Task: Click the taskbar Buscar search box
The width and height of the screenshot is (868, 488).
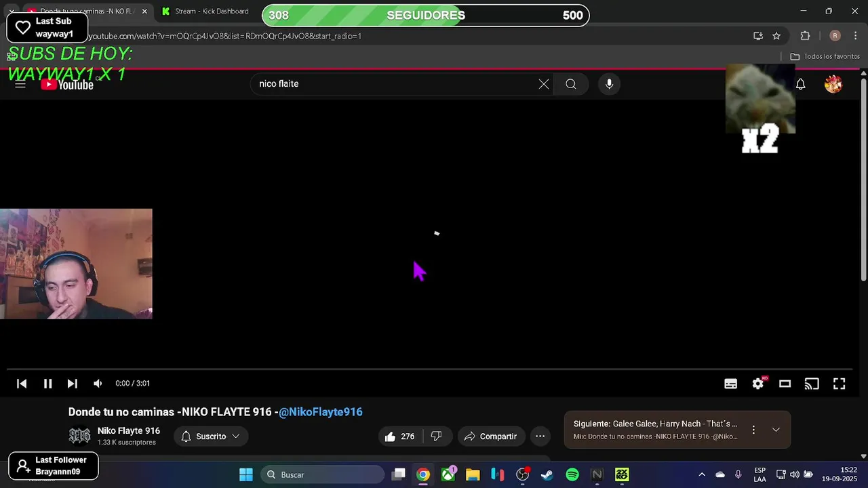Action: pyautogui.click(x=322, y=474)
